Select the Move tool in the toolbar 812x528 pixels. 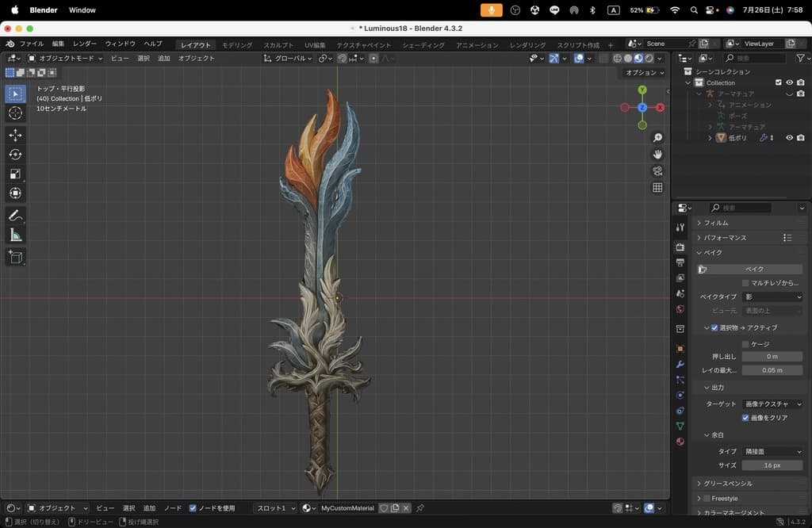(15, 135)
